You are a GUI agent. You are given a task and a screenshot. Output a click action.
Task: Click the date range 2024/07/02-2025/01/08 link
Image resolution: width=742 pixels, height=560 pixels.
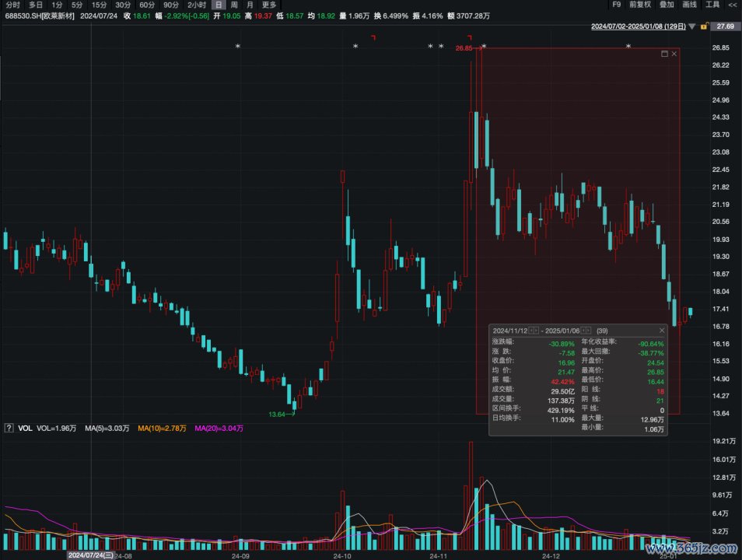tap(638, 26)
